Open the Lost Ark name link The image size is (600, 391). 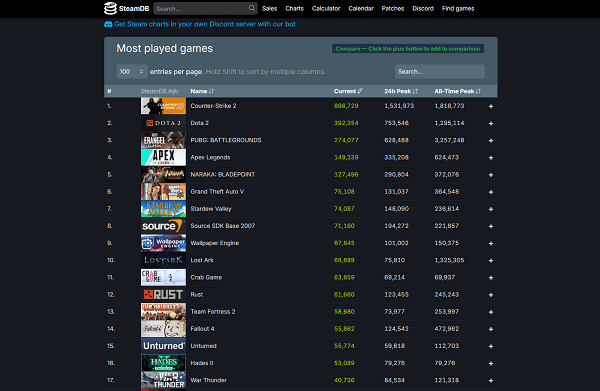pos(202,260)
